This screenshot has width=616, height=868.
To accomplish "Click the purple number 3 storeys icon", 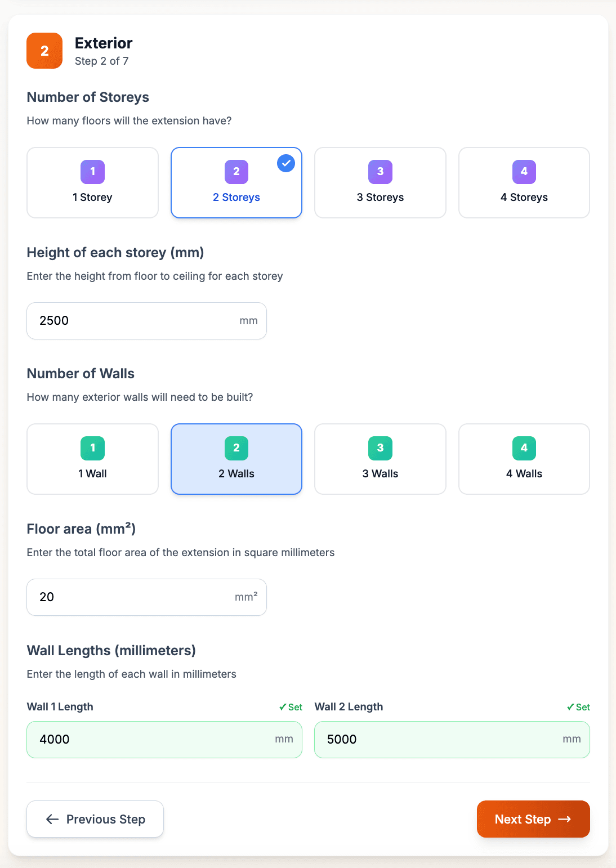I will (380, 172).
